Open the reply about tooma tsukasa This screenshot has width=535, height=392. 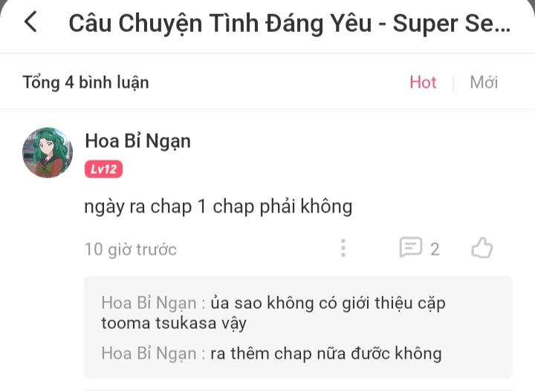(273, 313)
